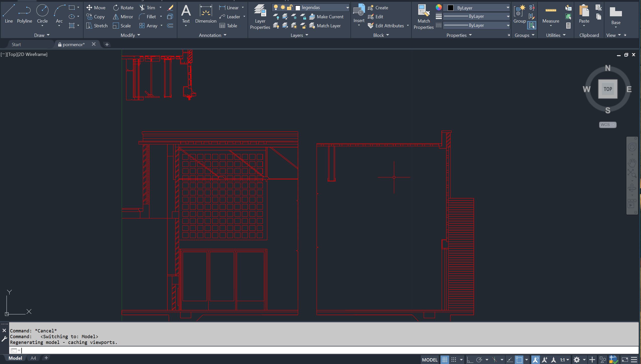
Task: Click the Hatch tool icon
Action: pyautogui.click(x=72, y=26)
